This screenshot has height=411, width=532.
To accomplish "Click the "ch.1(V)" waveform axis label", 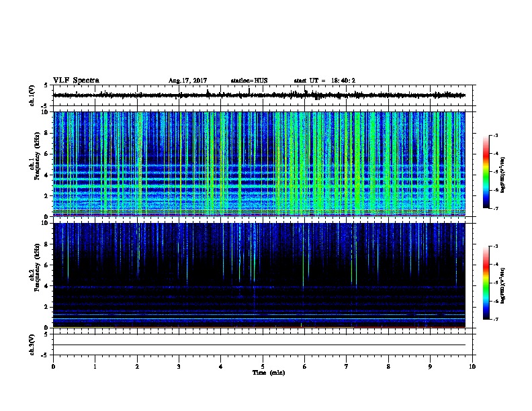I will pyautogui.click(x=32, y=95).
